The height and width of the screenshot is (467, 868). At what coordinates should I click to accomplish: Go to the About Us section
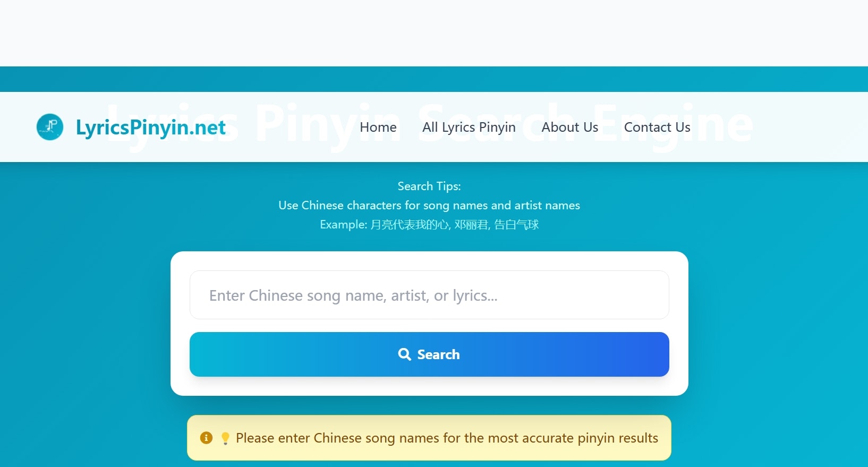569,127
